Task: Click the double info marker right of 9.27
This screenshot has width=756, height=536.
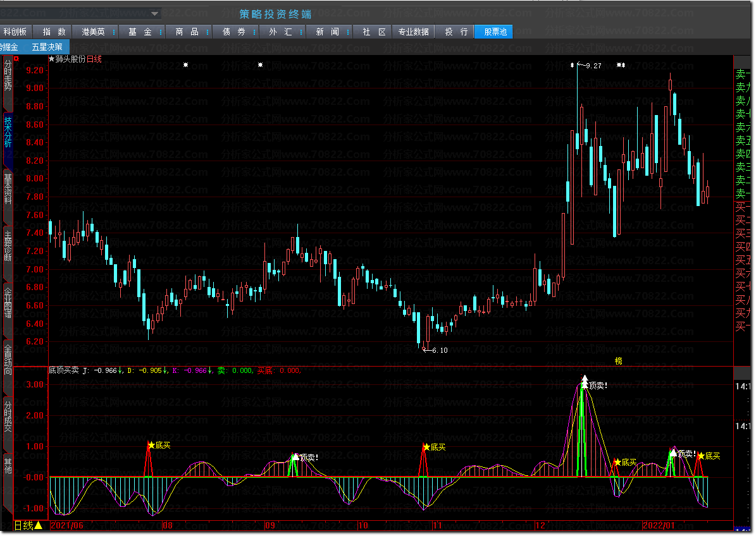Action: (621, 64)
